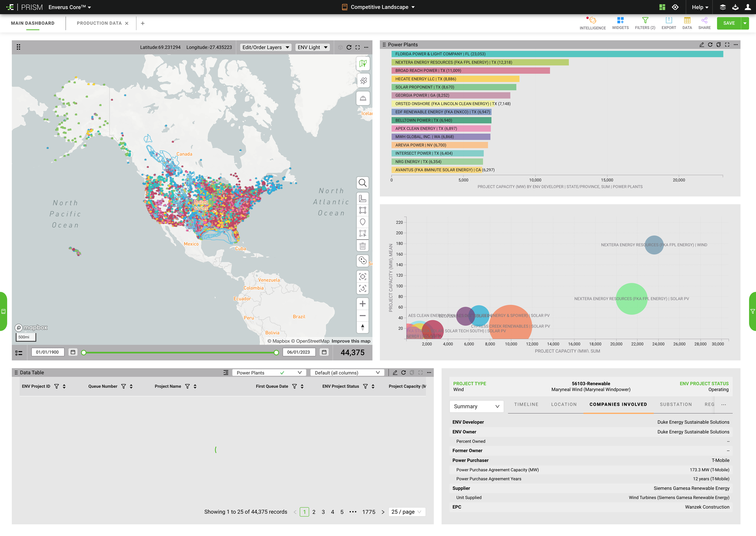Screen dimensions: 756x536
Task: Open the 25 / page size dropdown
Action: click(406, 512)
